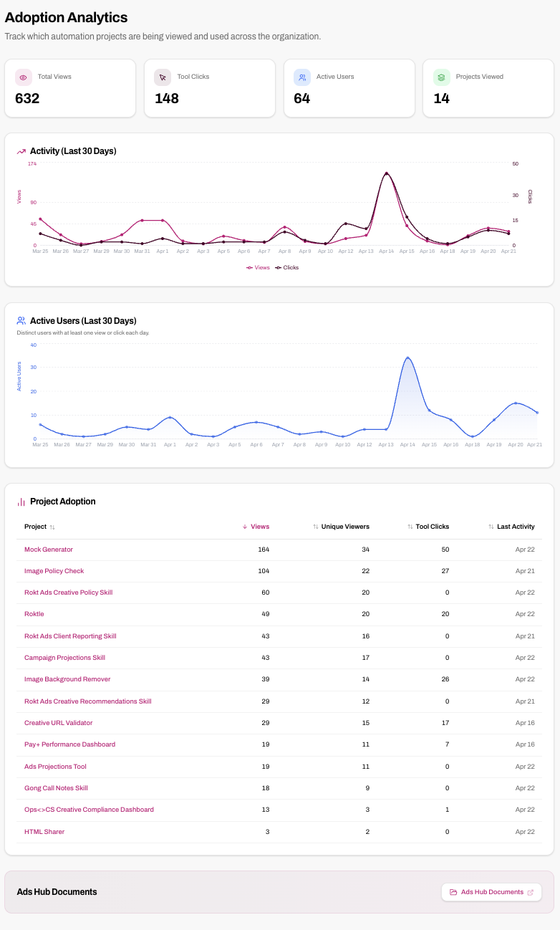The width and height of the screenshot is (560, 930).
Task: Open Campaign Projections Skill link
Action: tap(64, 658)
